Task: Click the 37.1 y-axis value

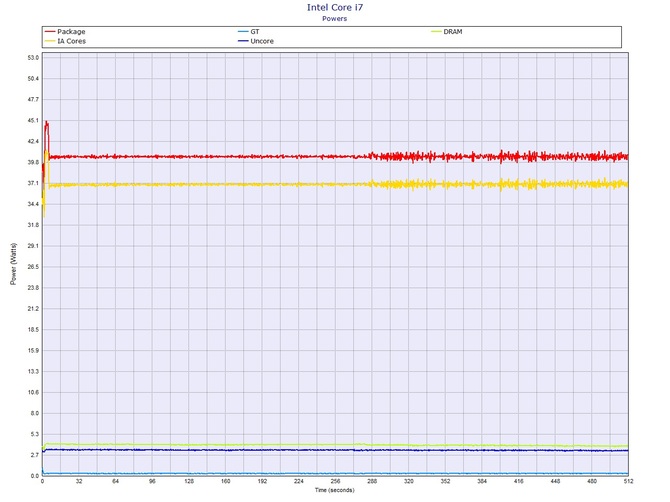Action: click(33, 183)
